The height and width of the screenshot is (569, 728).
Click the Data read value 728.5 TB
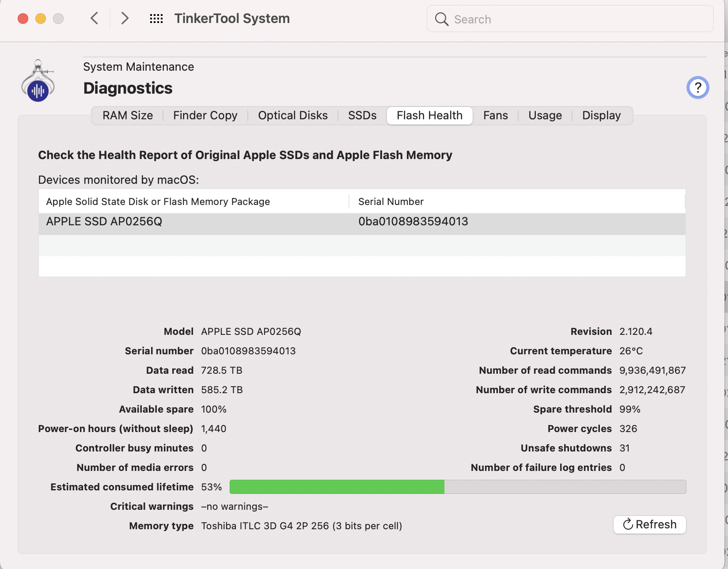point(222,370)
